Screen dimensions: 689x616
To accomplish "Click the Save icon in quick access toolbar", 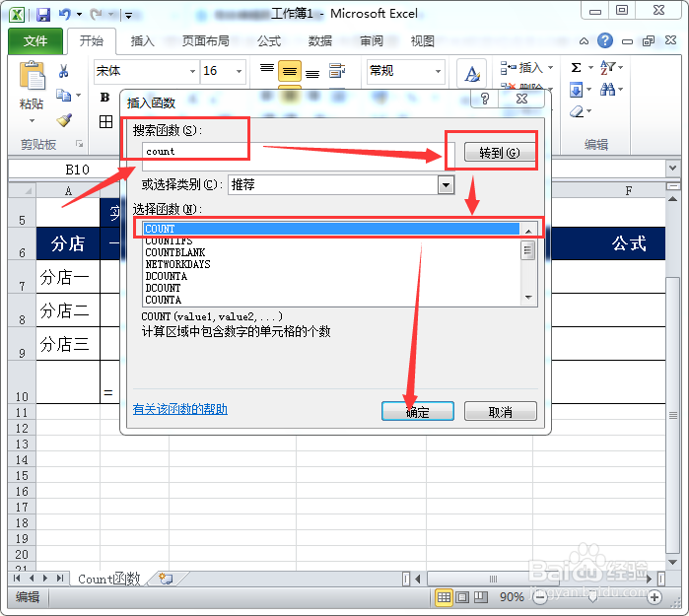I will tap(43, 15).
